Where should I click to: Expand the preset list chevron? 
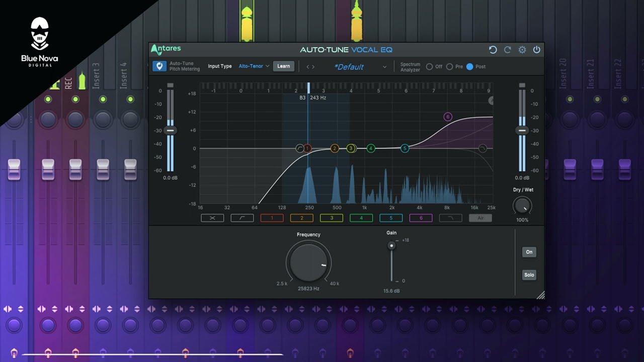(x=385, y=67)
